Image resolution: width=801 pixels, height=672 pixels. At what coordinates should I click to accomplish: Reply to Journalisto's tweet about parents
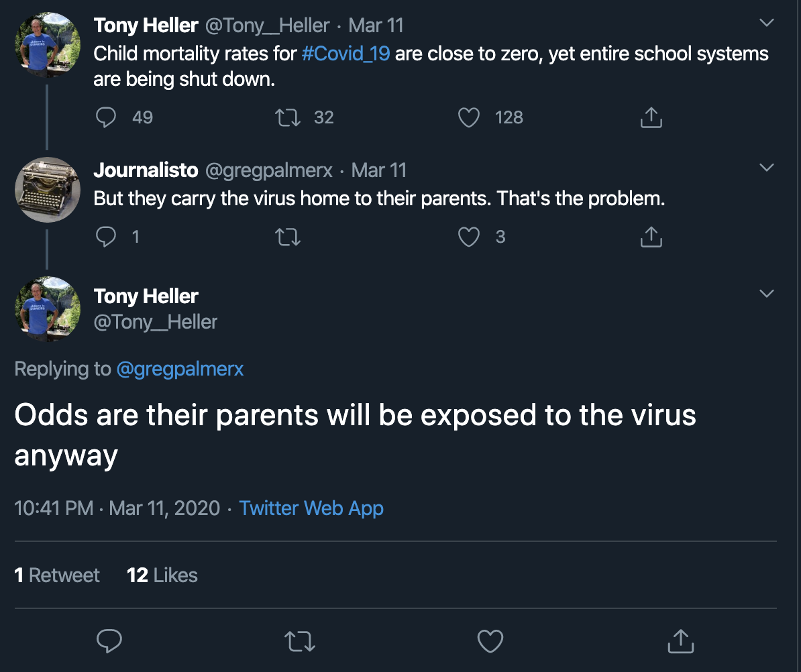(x=106, y=237)
